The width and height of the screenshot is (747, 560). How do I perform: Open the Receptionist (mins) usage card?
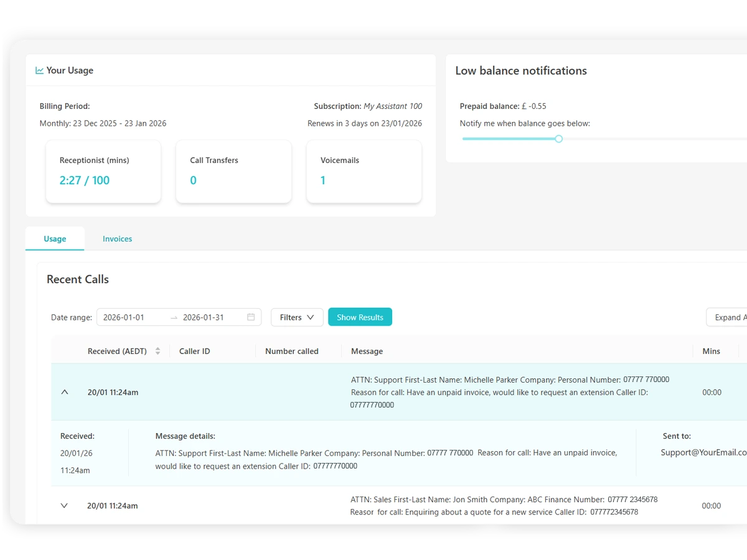(103, 171)
